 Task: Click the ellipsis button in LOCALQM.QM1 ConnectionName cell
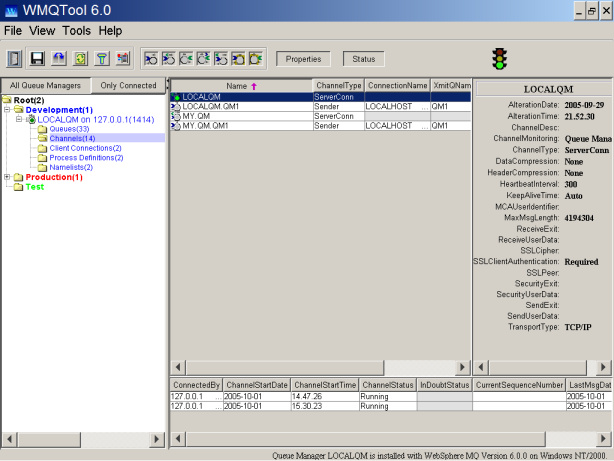coord(425,107)
